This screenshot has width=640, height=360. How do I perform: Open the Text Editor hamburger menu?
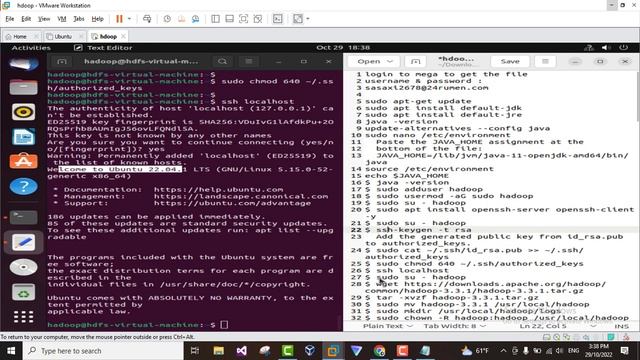pos(545,61)
